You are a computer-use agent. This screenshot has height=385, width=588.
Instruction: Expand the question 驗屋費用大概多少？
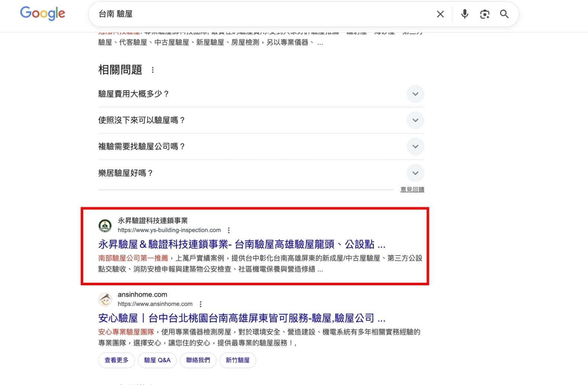[261, 94]
